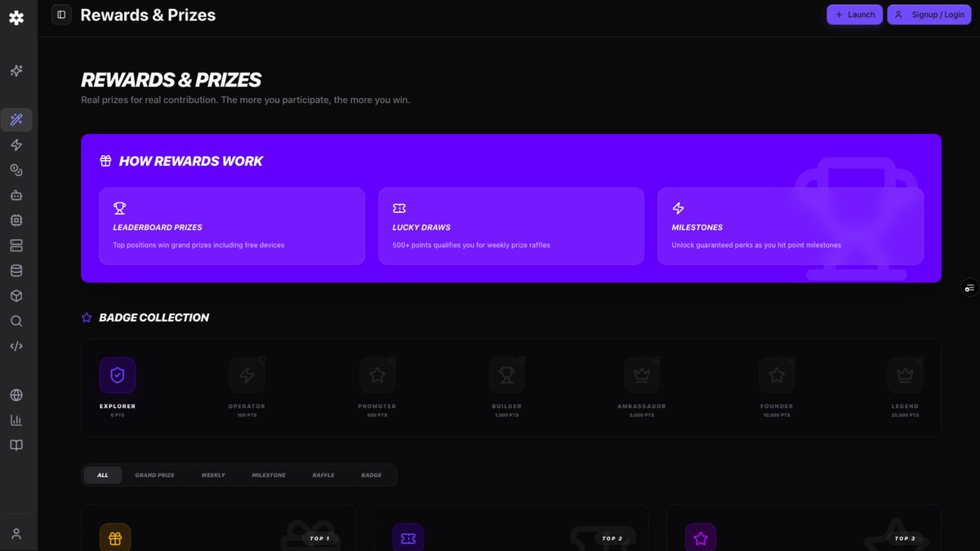The image size is (980, 551).
Task: Open the Milestones card
Action: [791, 226]
